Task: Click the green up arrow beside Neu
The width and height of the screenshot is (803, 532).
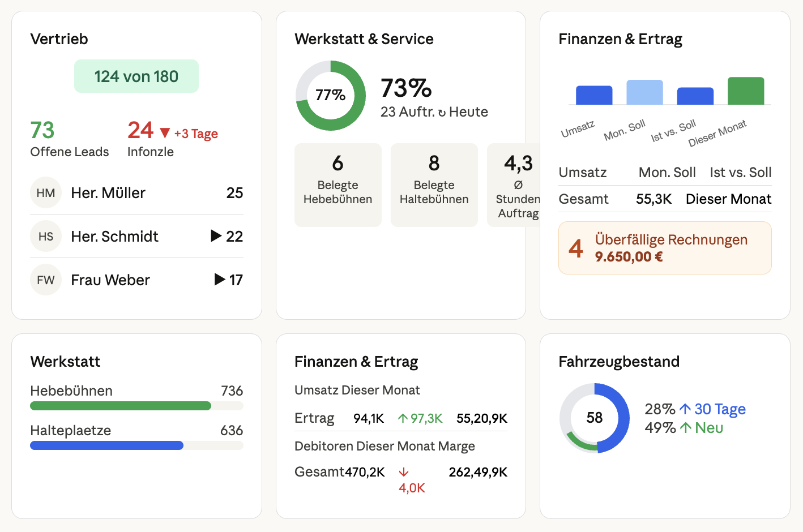Action: tap(685, 428)
